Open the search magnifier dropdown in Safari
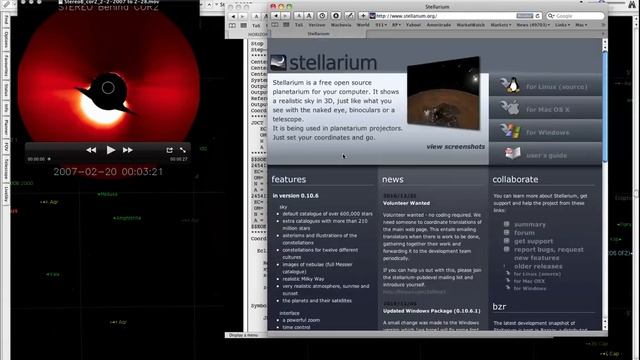640x360 pixels. pos(551,16)
